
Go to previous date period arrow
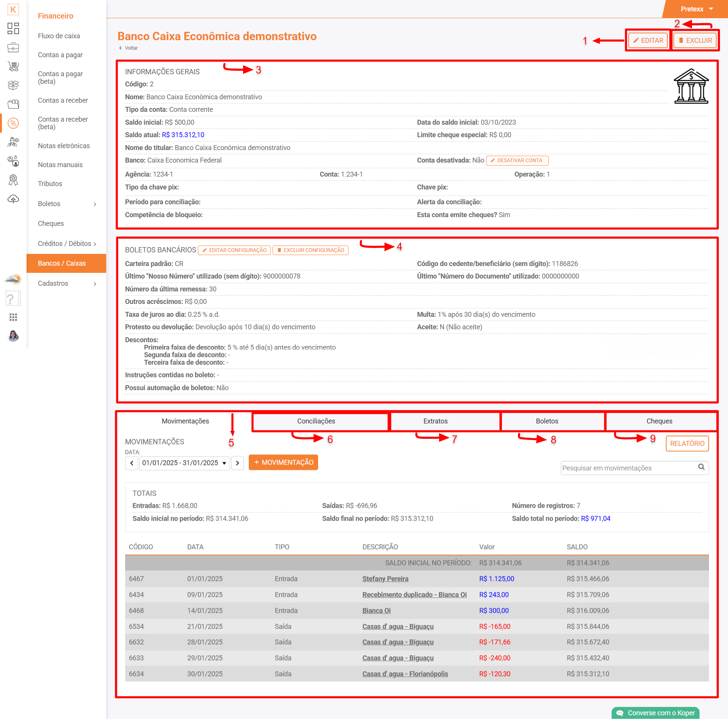[x=132, y=463]
